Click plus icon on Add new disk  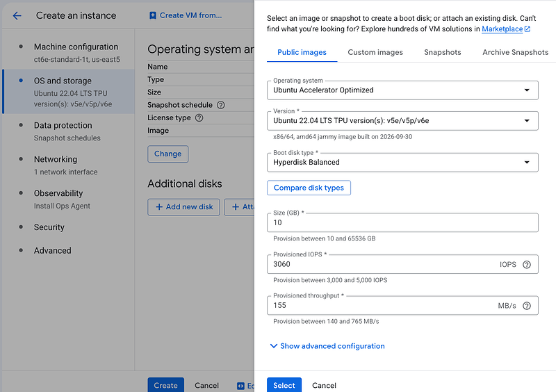[159, 207]
